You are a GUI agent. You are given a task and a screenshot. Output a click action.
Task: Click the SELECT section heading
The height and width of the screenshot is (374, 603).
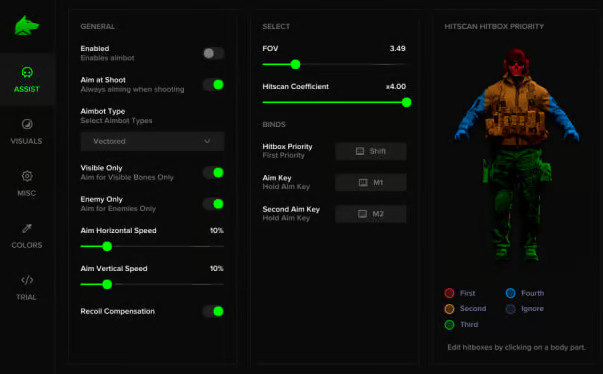tap(276, 27)
